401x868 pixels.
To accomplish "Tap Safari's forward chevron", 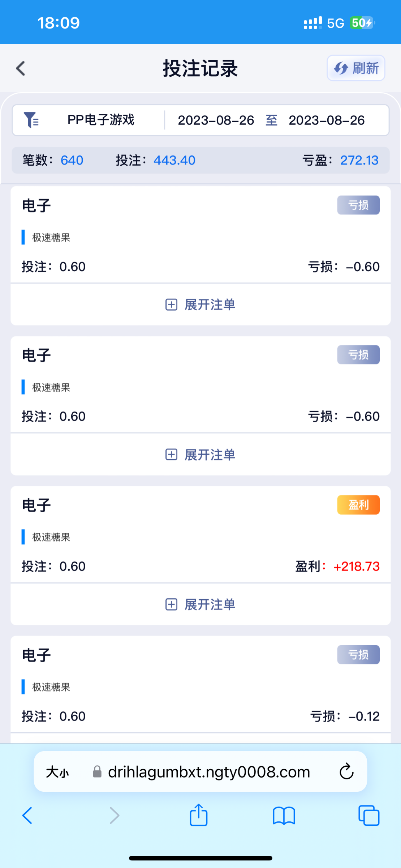I will pyautogui.click(x=114, y=816).
